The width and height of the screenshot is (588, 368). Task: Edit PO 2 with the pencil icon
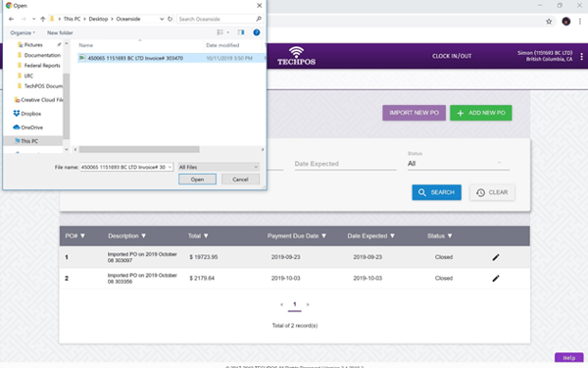click(496, 279)
